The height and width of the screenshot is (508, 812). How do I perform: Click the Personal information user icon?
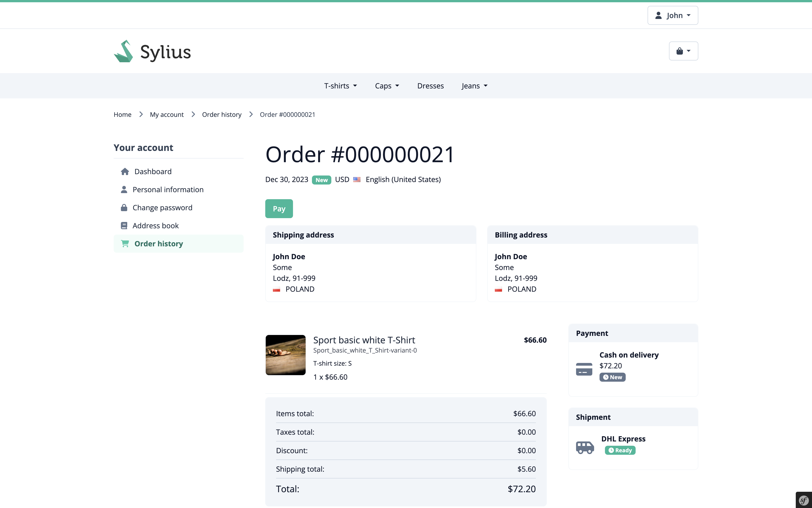pyautogui.click(x=124, y=190)
